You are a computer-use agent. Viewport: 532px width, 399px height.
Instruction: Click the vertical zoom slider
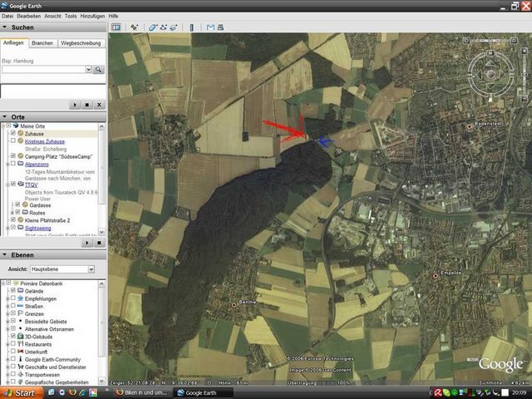(x=524, y=76)
